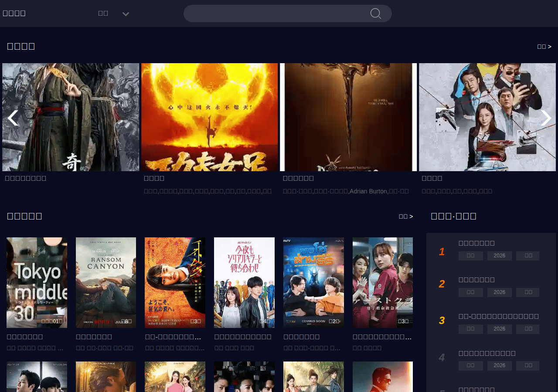Click the title link below the WeTV poster
The width and height of the screenshot is (558, 392).
tap(302, 337)
